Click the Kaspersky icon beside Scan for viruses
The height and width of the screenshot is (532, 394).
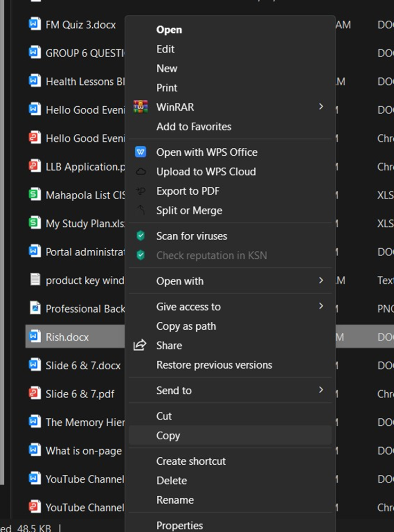(x=141, y=236)
